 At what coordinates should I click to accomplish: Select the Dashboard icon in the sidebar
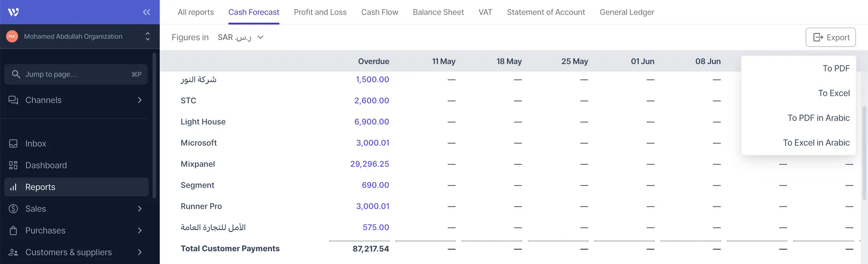(14, 165)
